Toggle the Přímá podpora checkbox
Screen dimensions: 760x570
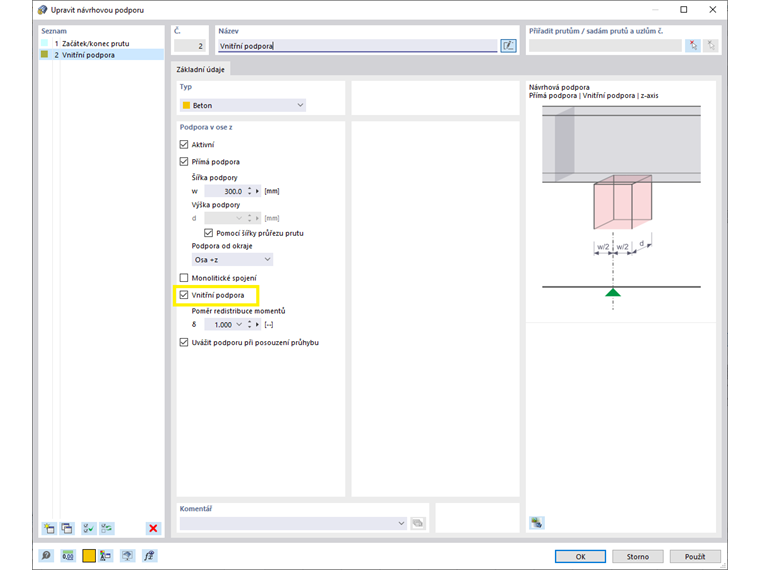pos(184,161)
